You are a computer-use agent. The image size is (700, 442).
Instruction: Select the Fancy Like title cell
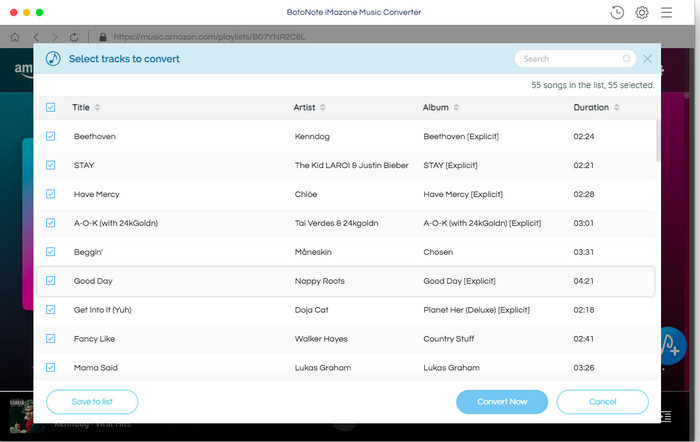pyautogui.click(x=94, y=338)
